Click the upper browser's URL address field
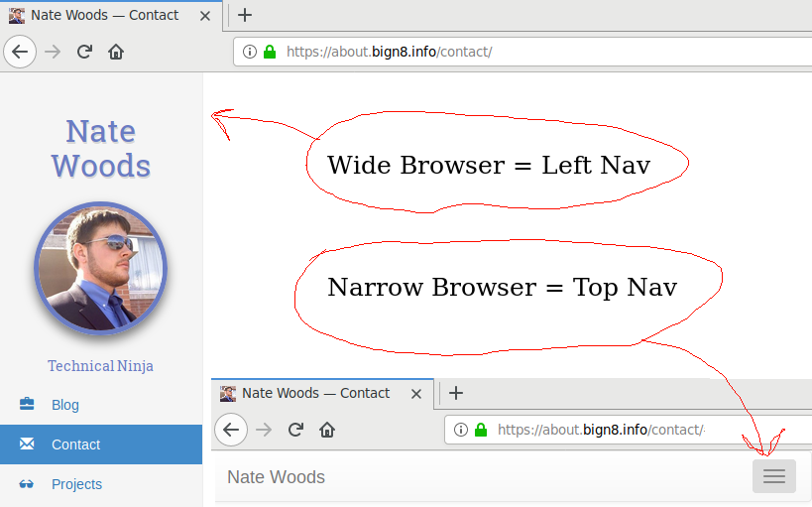 [535, 52]
